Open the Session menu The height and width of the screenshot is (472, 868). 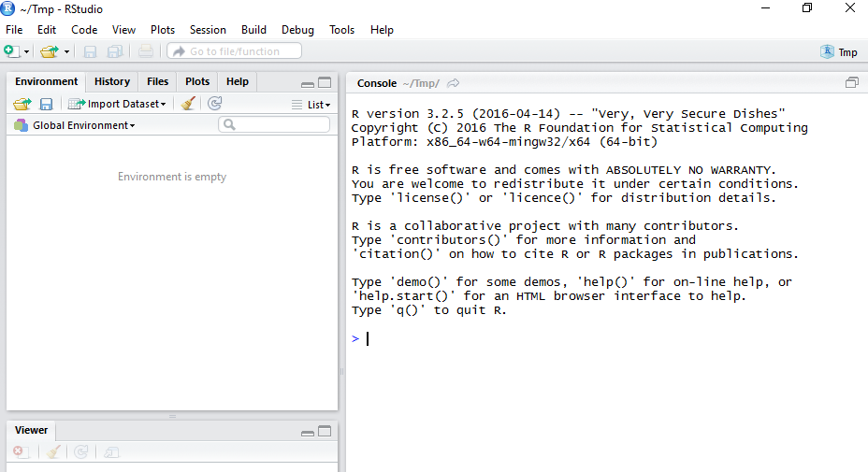[x=208, y=30]
